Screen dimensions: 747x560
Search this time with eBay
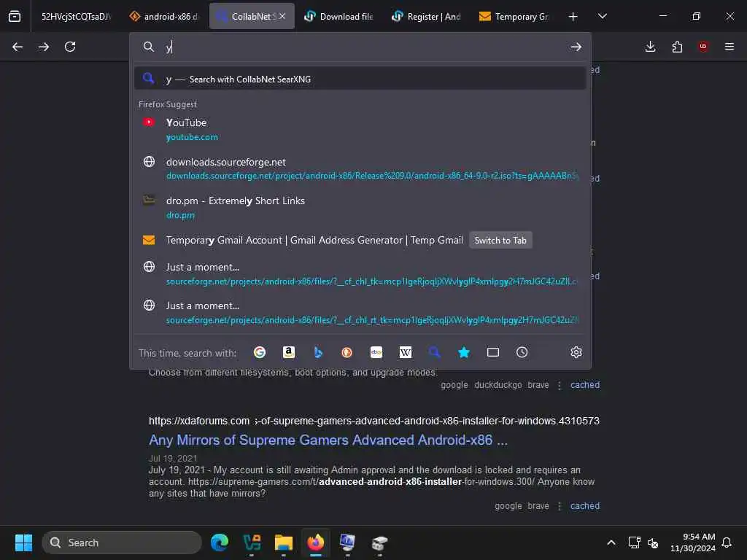[x=376, y=352]
